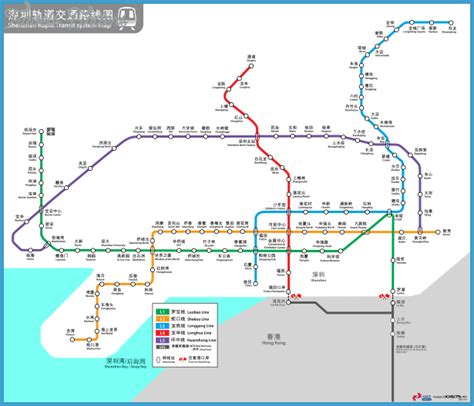
Task: Select the Bao'an Center interchange marker
Action: (x=41, y=210)
